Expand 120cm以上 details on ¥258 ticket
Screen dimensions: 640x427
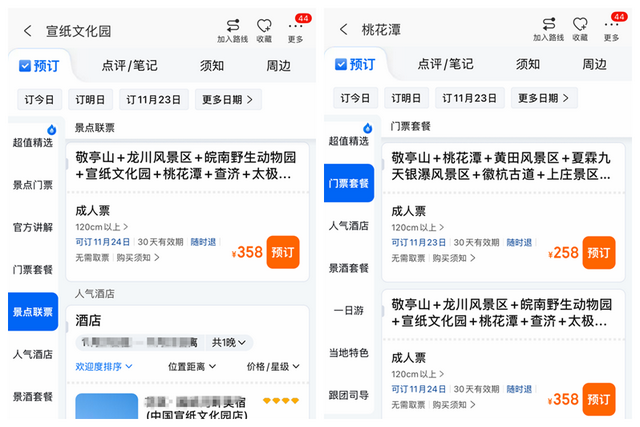coord(418,227)
